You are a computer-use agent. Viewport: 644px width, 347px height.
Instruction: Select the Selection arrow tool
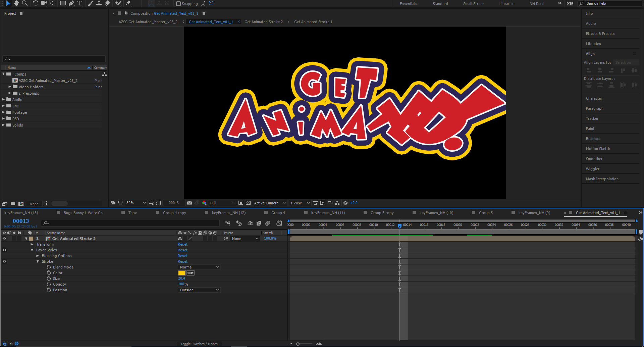pos(8,3)
